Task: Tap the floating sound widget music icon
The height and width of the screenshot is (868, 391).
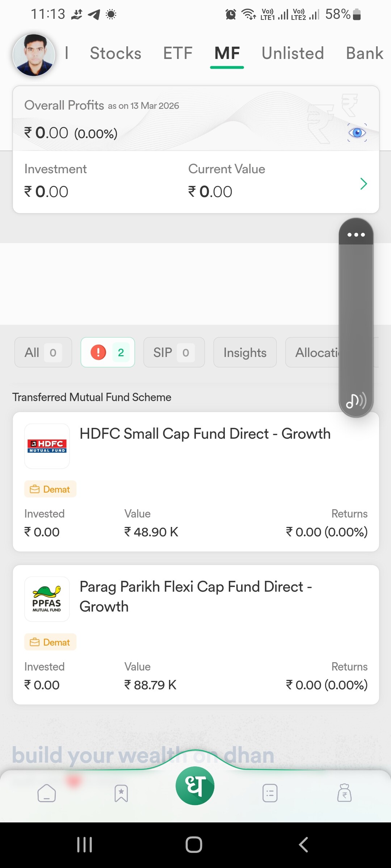Action: (356, 401)
